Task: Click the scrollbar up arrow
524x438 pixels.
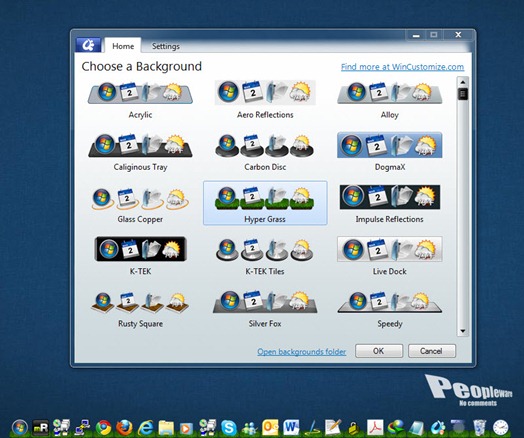Action: click(x=463, y=82)
